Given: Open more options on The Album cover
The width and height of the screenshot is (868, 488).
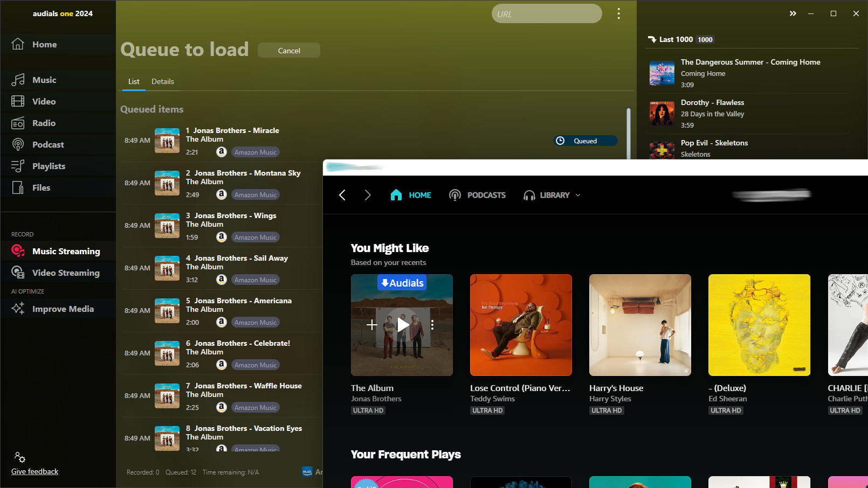Looking at the screenshot, I should [432, 324].
